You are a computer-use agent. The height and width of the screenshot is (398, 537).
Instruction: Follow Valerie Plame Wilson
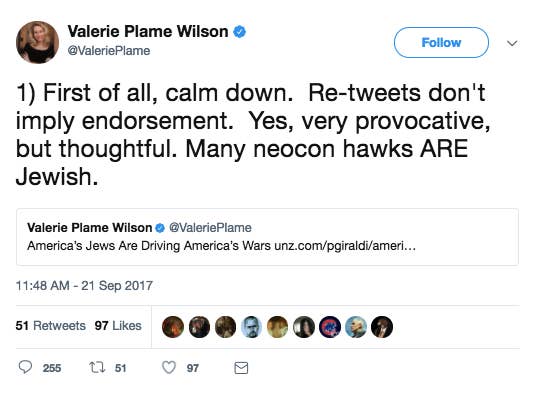pyautogui.click(x=441, y=42)
